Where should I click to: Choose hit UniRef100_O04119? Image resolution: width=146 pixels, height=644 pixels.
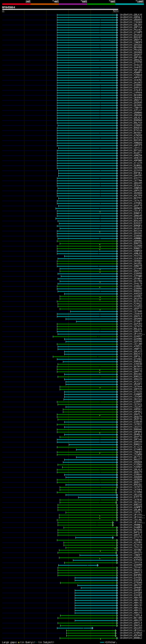[x=131, y=65]
